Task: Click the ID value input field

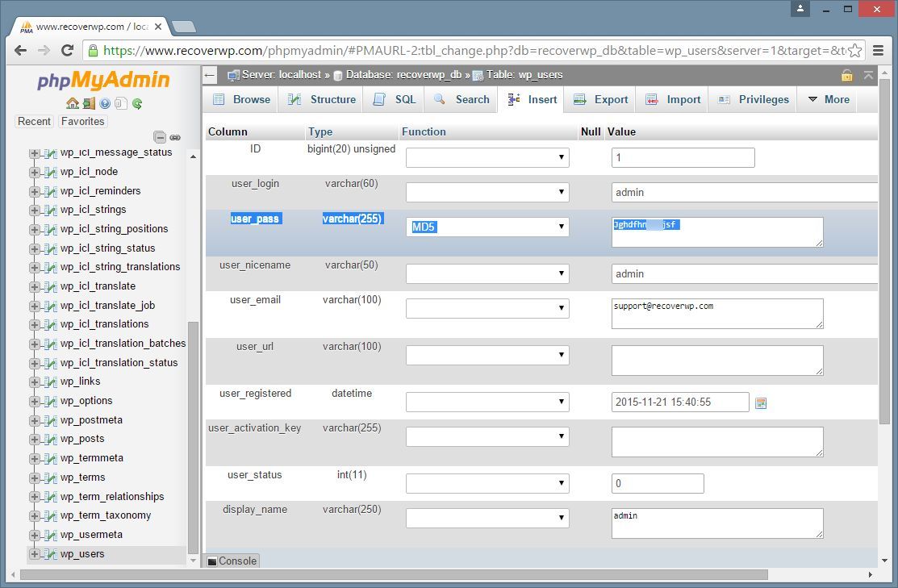Action: [683, 157]
